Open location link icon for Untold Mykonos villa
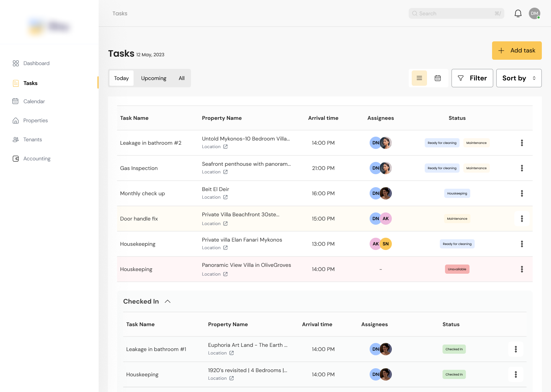 coord(225,147)
